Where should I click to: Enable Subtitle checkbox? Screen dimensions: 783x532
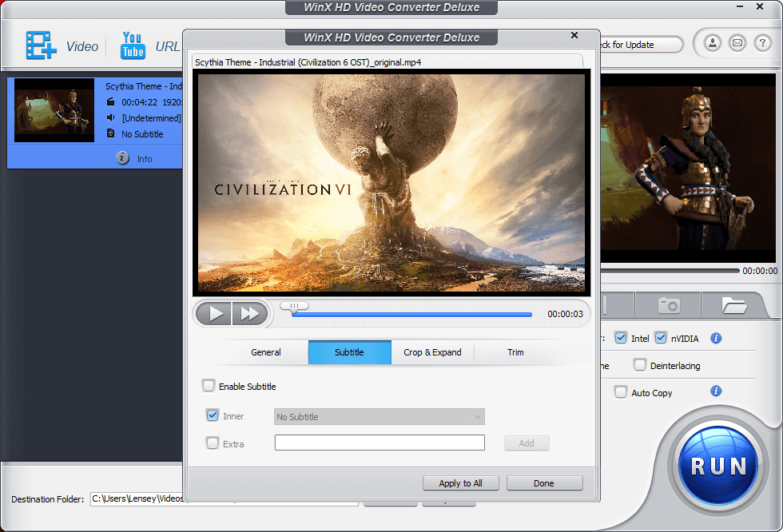(x=209, y=385)
